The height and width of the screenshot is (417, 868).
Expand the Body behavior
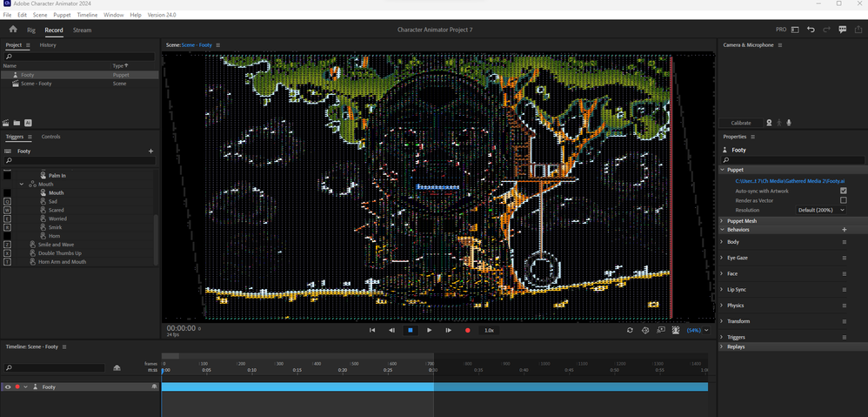click(x=722, y=242)
